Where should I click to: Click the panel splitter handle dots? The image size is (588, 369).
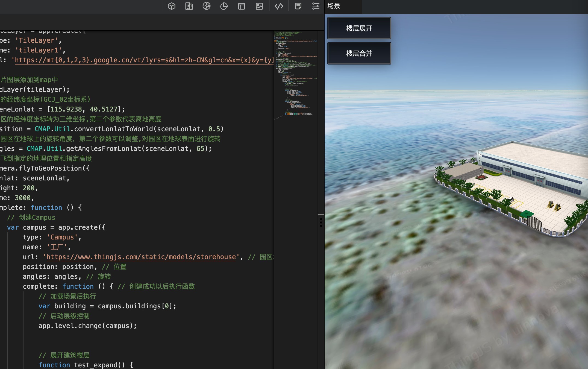pyautogui.click(x=321, y=222)
